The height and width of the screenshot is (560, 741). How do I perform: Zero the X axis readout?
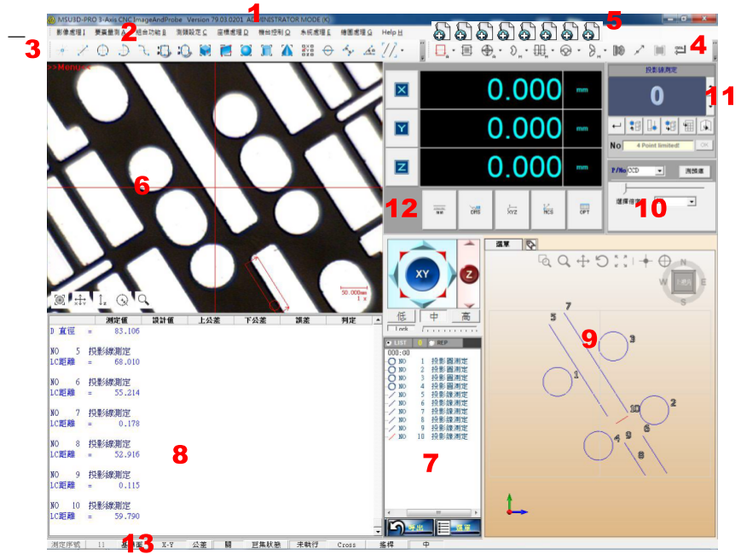click(x=402, y=89)
